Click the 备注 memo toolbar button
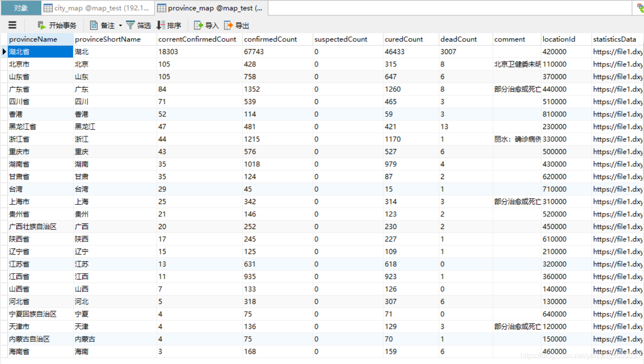 coord(102,25)
